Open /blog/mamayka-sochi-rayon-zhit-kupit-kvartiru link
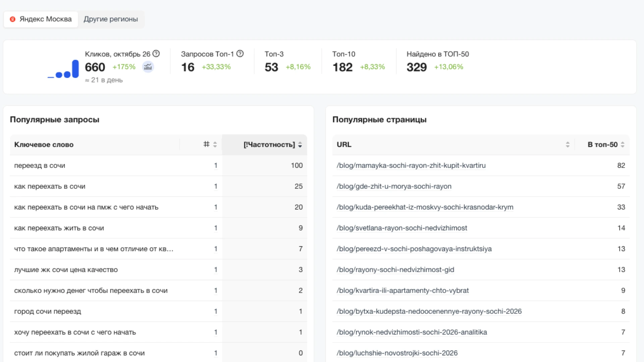 click(411, 166)
